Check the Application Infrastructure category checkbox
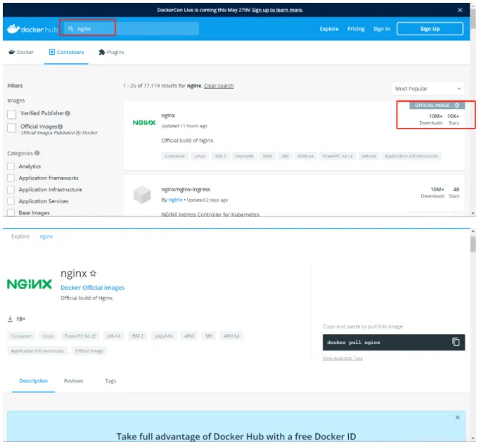This screenshot has height=448, width=486. point(11,189)
